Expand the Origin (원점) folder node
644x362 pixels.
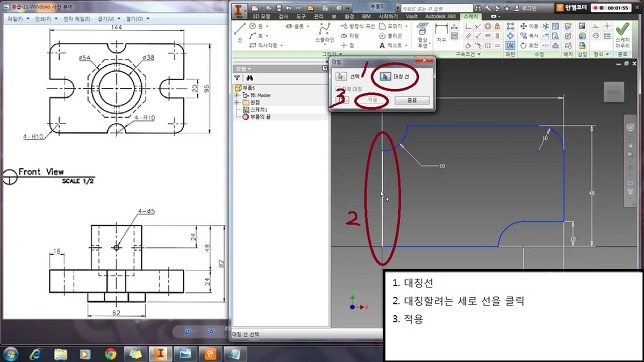pyautogui.click(x=237, y=102)
